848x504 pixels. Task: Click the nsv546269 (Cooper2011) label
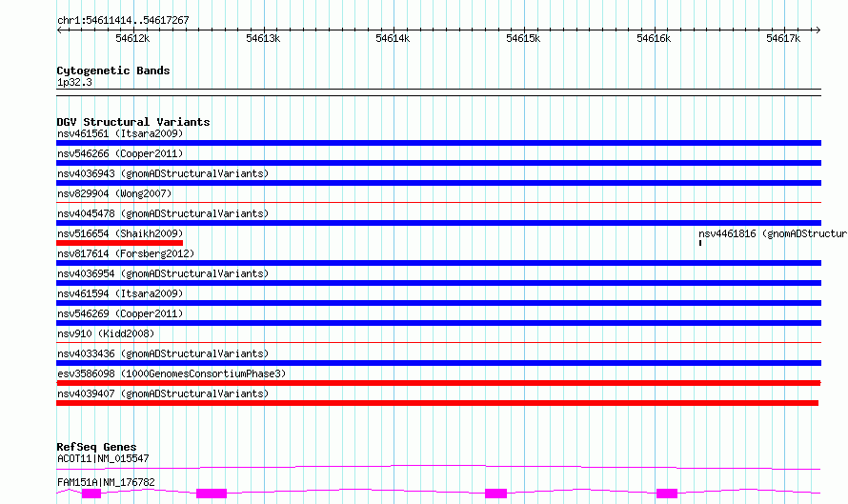(120, 313)
